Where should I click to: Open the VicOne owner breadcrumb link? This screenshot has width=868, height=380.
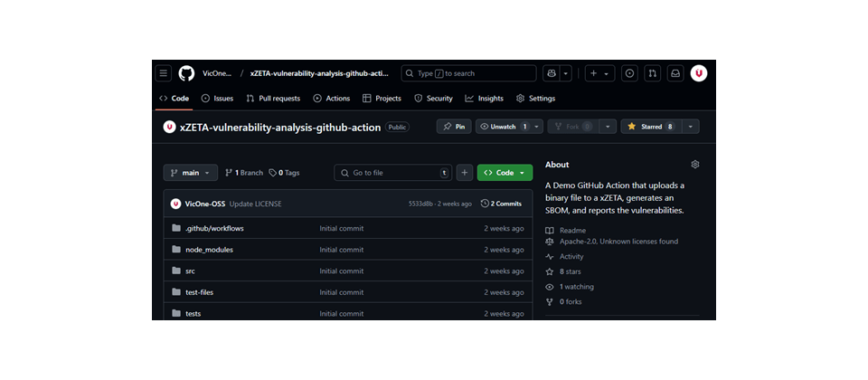pos(217,73)
